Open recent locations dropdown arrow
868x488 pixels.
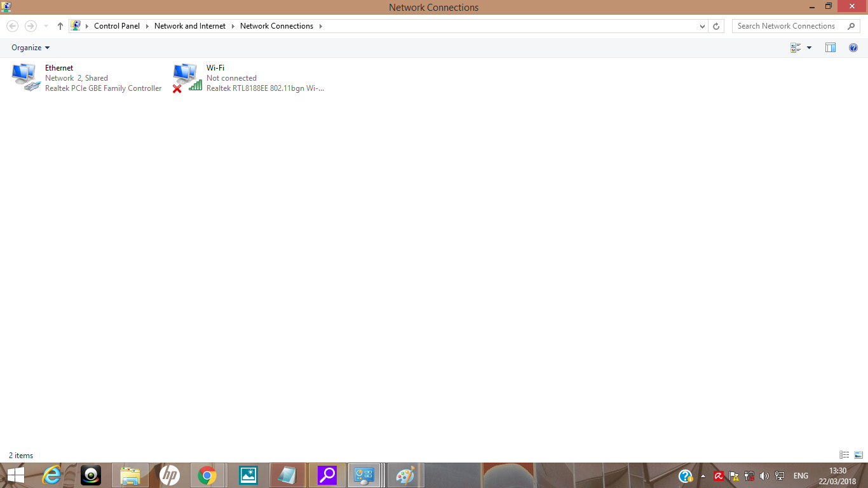pos(46,26)
